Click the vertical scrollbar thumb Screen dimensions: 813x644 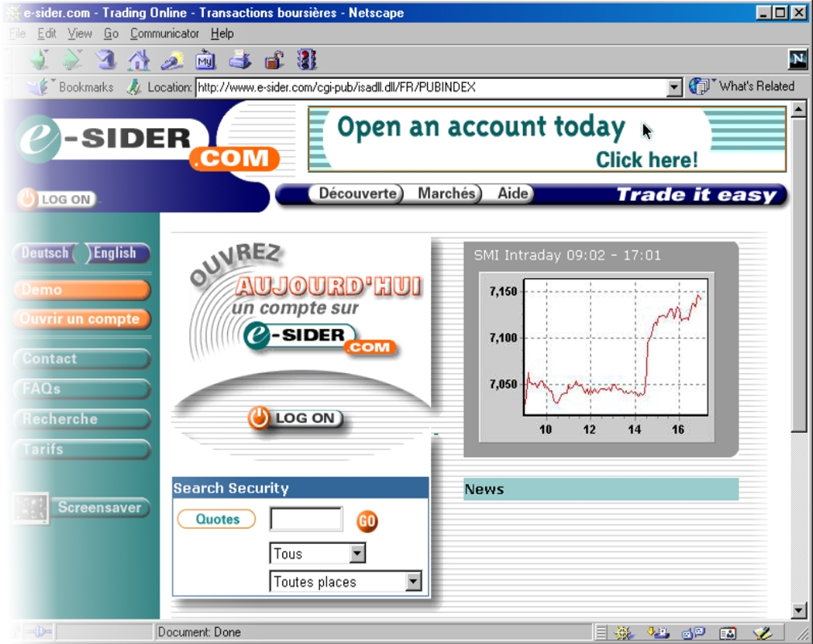click(x=798, y=274)
